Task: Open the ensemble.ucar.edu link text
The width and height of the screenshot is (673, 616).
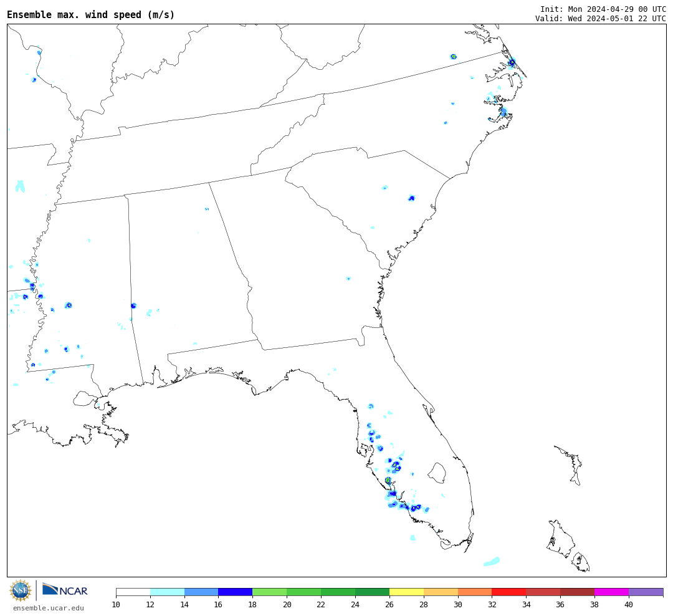Action: (49, 609)
